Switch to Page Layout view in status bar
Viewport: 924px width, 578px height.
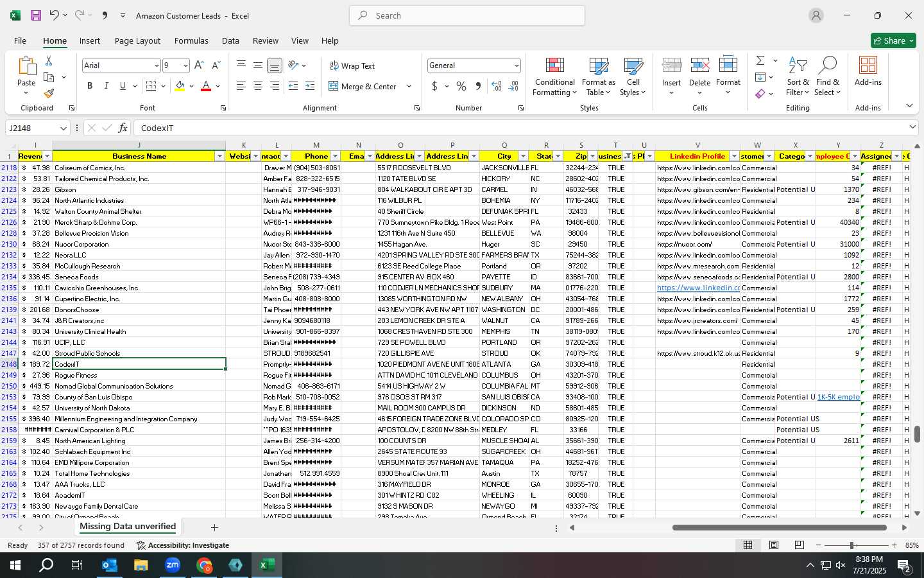(774, 545)
